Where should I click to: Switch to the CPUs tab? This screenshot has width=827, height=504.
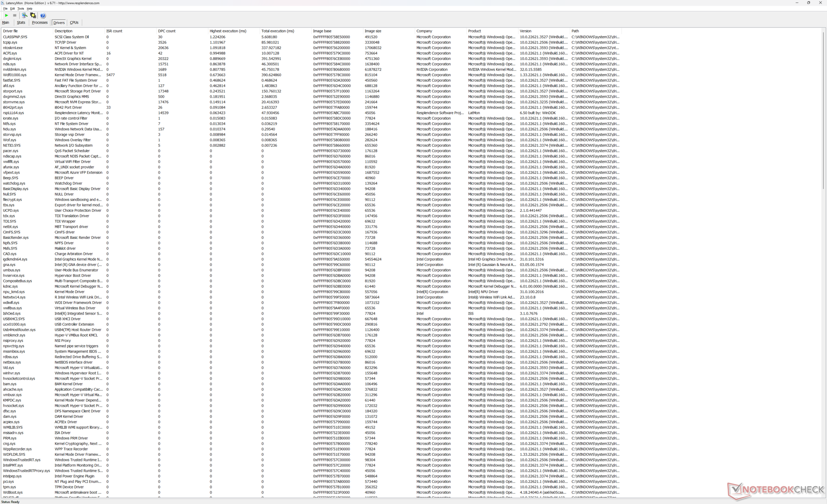coord(74,23)
